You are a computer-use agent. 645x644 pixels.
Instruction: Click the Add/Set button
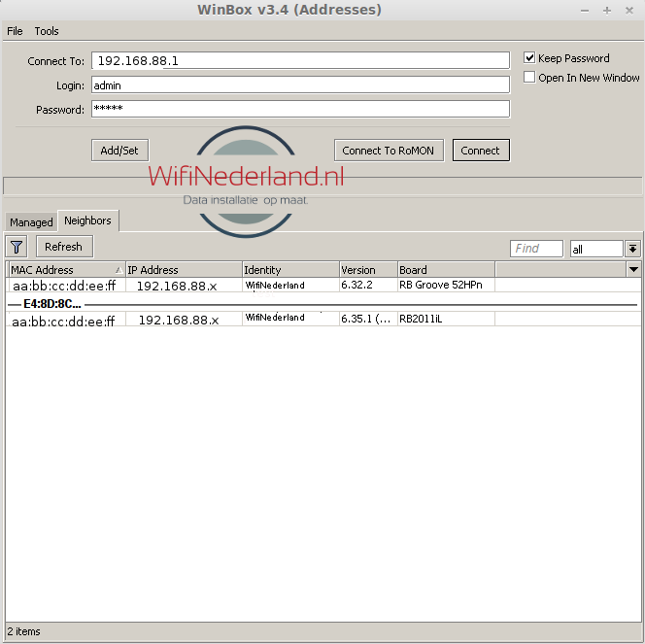tap(119, 151)
